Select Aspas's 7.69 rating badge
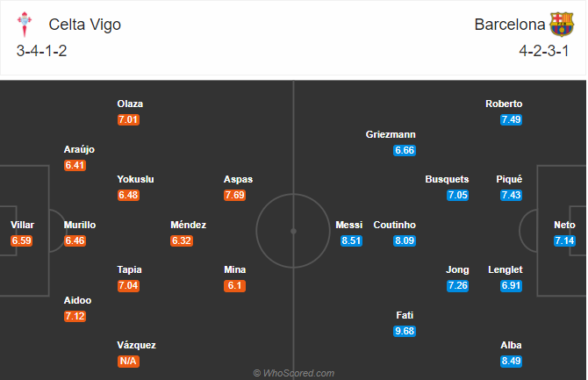Viewport: 588px width, 380px height. pos(234,195)
